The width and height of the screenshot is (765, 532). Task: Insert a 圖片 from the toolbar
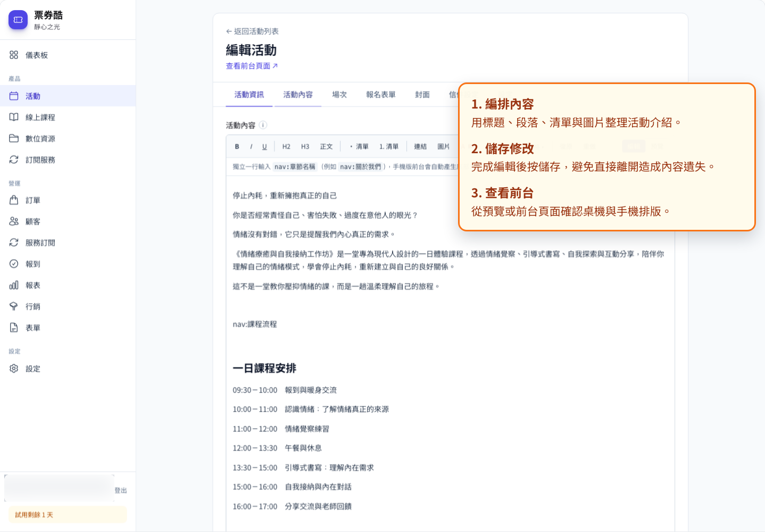tap(444, 146)
